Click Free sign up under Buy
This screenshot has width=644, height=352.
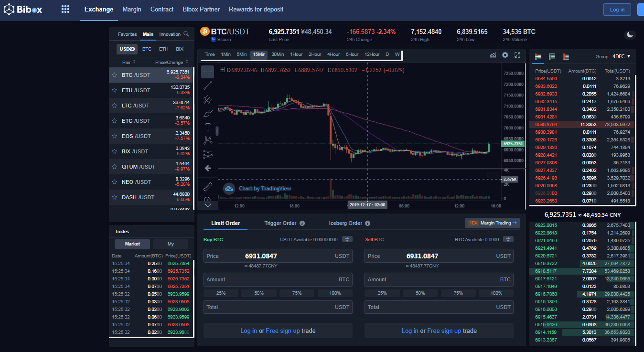[283, 331]
